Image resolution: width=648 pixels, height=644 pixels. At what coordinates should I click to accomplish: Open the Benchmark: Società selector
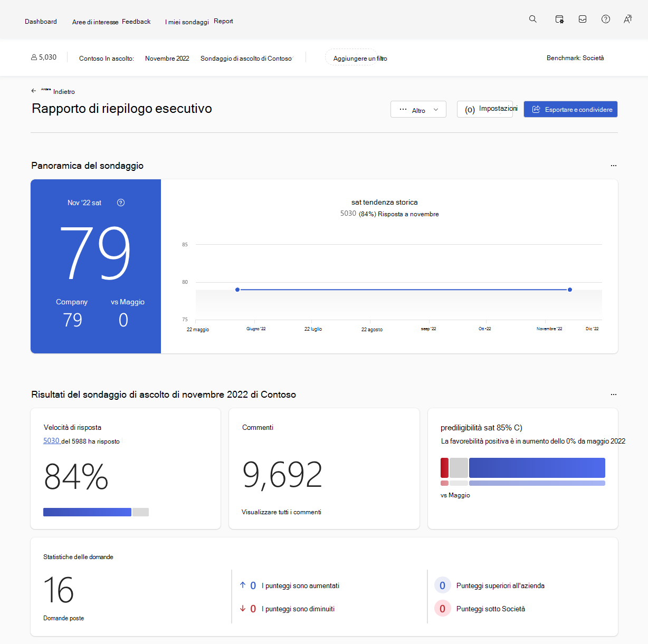575,58
